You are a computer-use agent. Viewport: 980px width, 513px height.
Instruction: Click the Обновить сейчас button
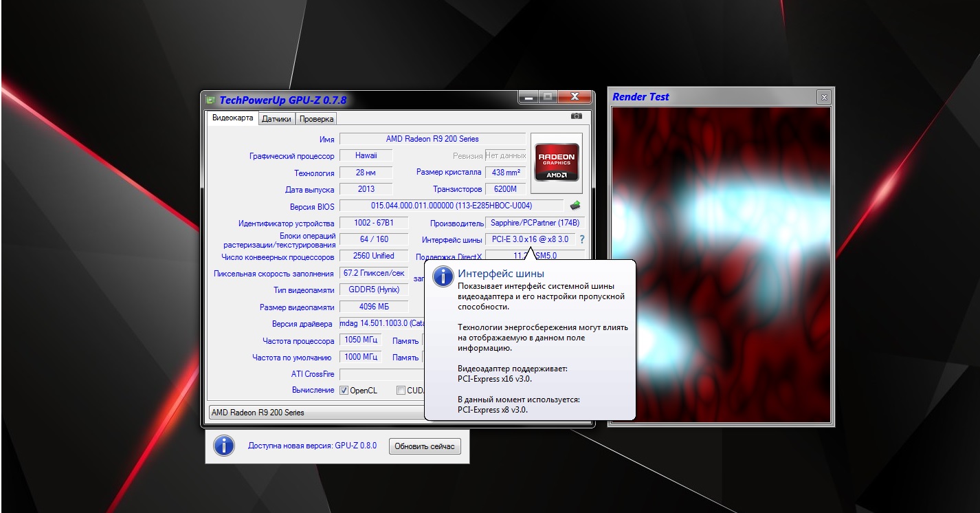(425, 446)
